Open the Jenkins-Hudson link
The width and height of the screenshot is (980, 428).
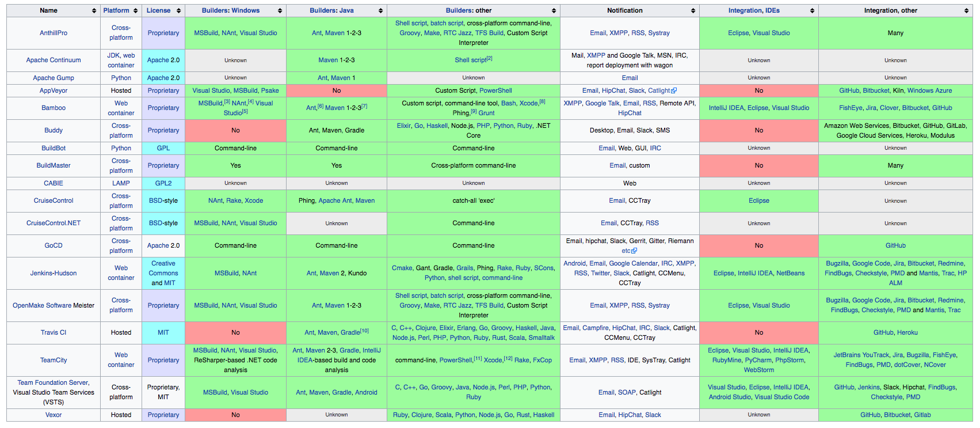[x=54, y=273]
